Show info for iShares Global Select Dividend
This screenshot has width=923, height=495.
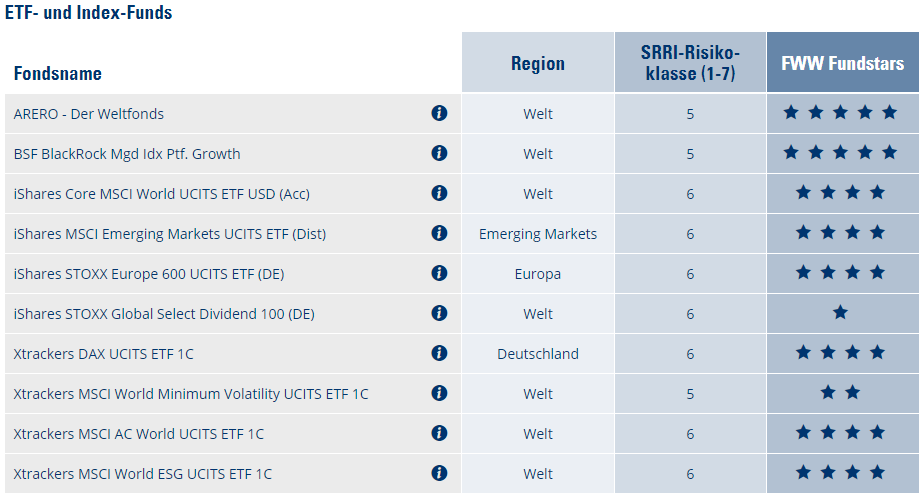pos(438,313)
